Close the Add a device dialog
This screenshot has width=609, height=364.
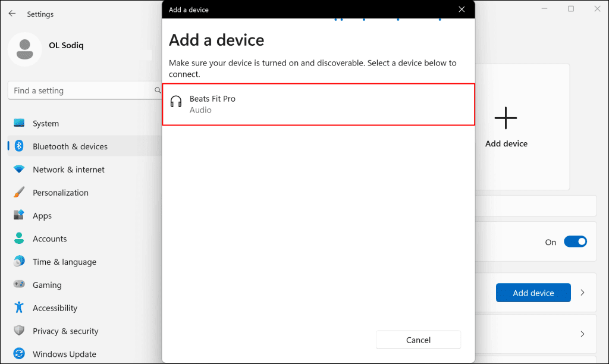click(462, 10)
